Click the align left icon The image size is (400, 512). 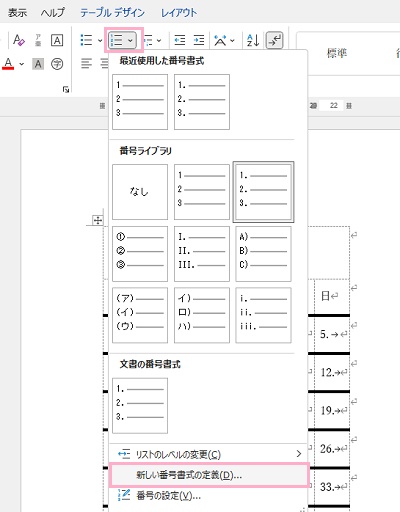click(86, 63)
